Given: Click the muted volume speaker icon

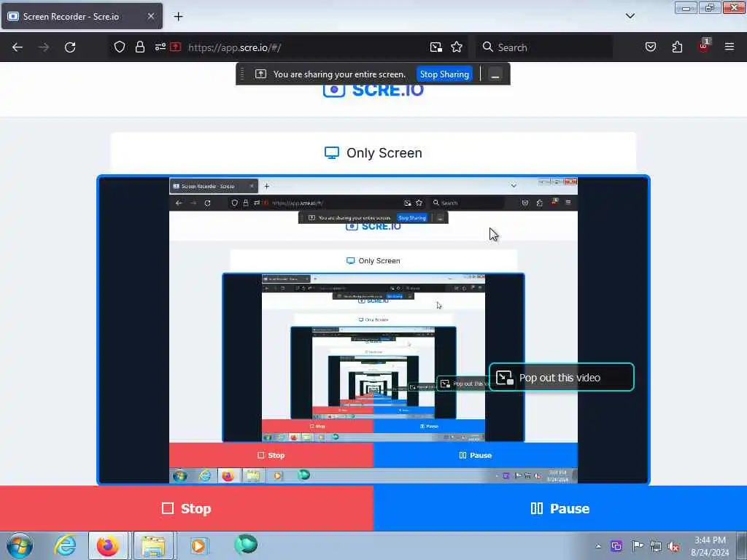Looking at the screenshot, I should 674,546.
